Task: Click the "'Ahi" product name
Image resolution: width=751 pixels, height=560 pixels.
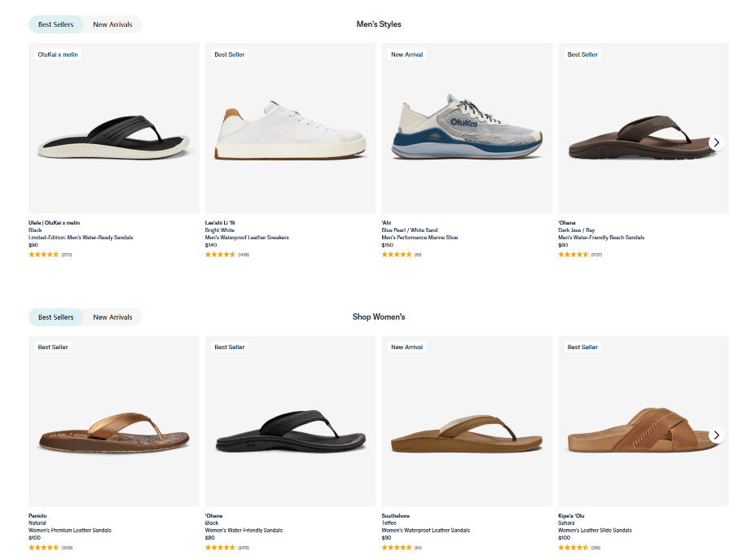Action: pos(387,222)
